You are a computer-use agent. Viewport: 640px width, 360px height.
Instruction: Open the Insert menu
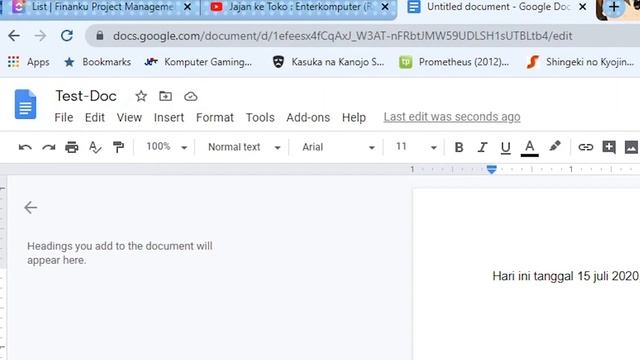(169, 118)
